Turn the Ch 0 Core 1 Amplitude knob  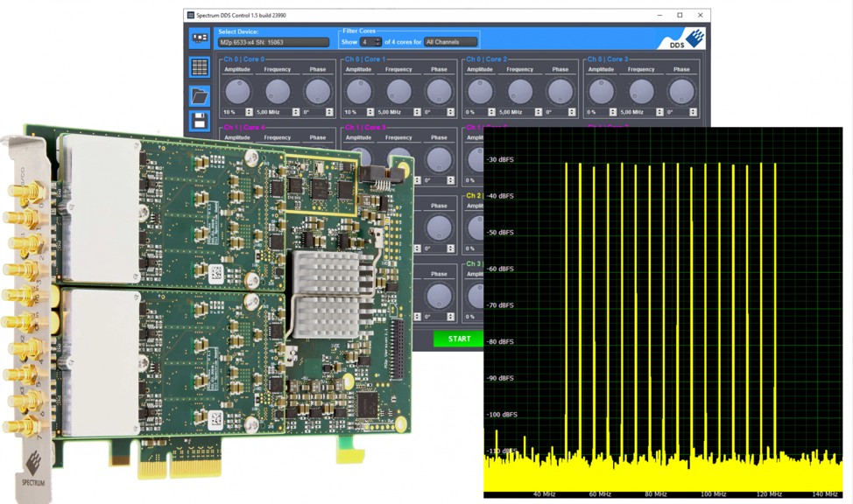(x=359, y=91)
